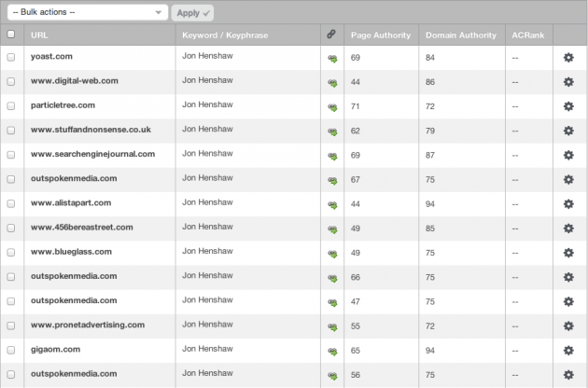588x388 pixels.
Task: Click Domain Authority 94 in www.alistapart.com row
Action: point(430,204)
